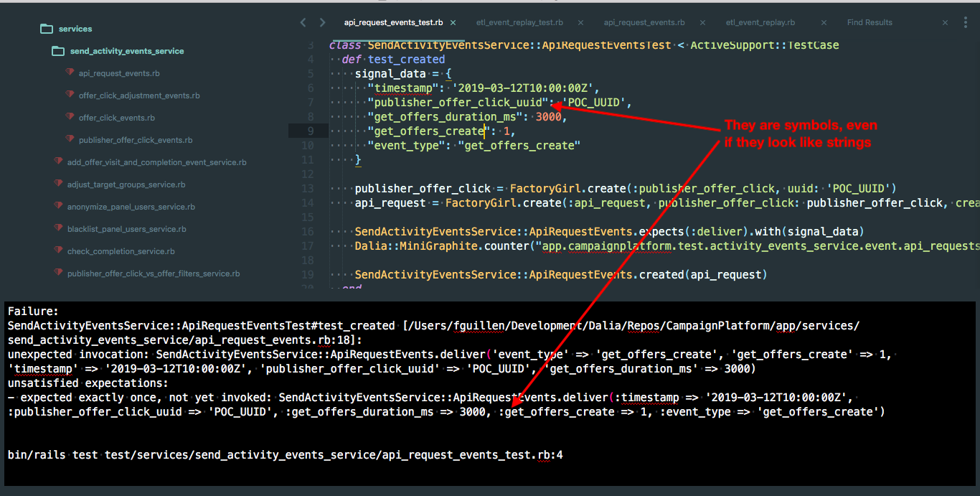Click 'unexpected invocation:' text in terminal
980x496 pixels.
click(78, 354)
